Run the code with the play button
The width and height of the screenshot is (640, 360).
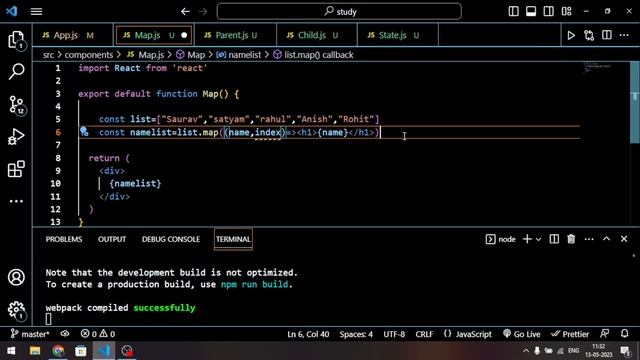[x=571, y=36]
